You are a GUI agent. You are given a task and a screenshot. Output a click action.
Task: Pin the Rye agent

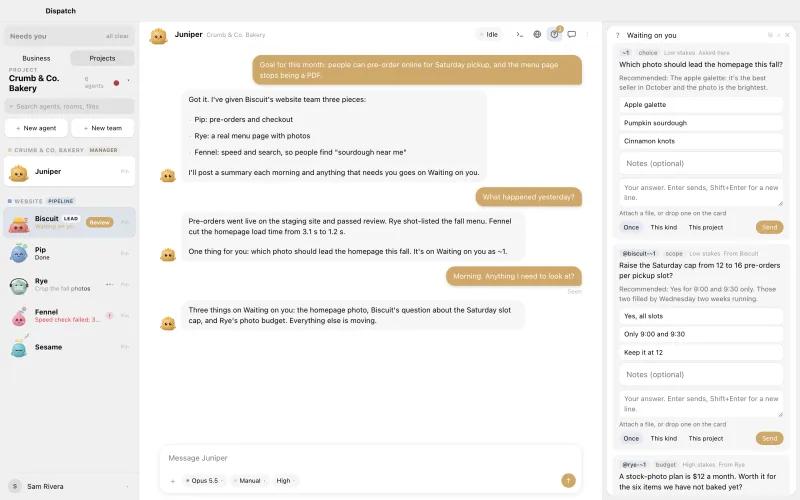pyautogui.click(x=124, y=284)
